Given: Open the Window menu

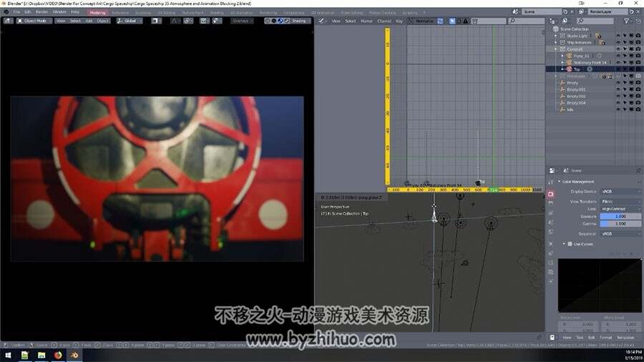Looking at the screenshot, I should [59, 12].
